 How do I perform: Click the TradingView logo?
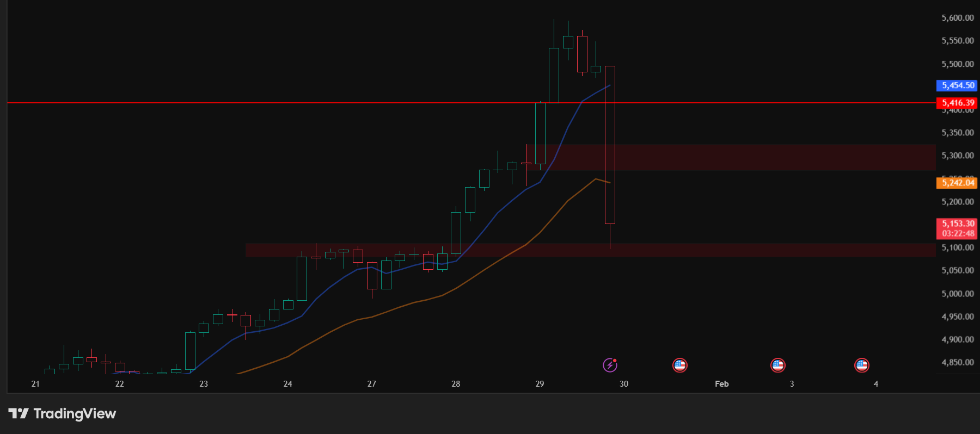pos(62,414)
